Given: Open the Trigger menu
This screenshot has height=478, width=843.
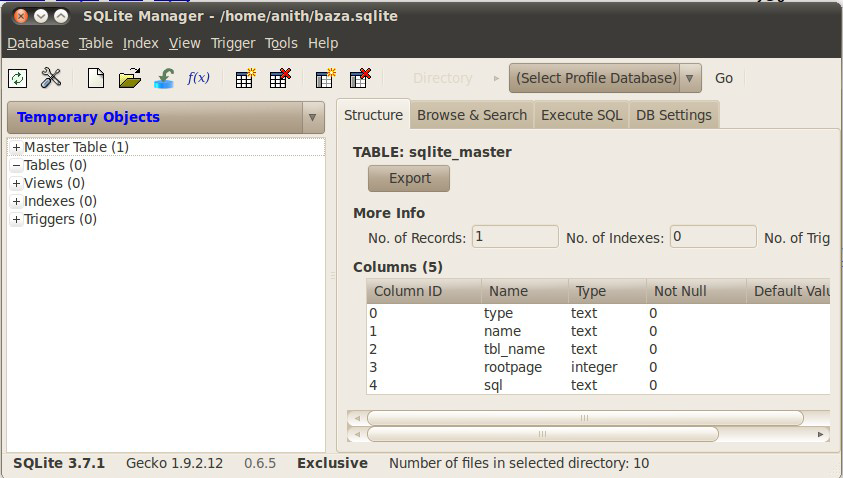Looking at the screenshot, I should coord(233,43).
